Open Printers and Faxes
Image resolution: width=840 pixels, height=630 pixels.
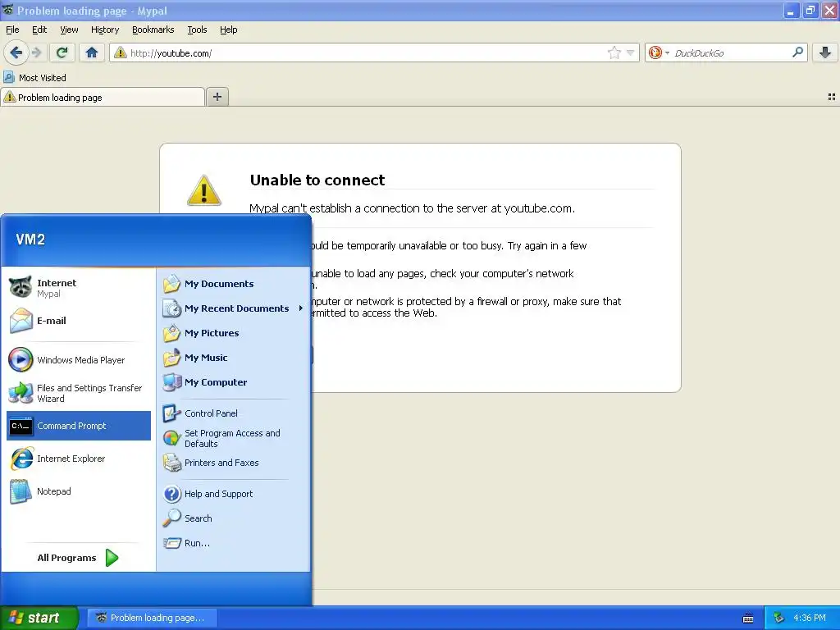[x=234, y=463]
